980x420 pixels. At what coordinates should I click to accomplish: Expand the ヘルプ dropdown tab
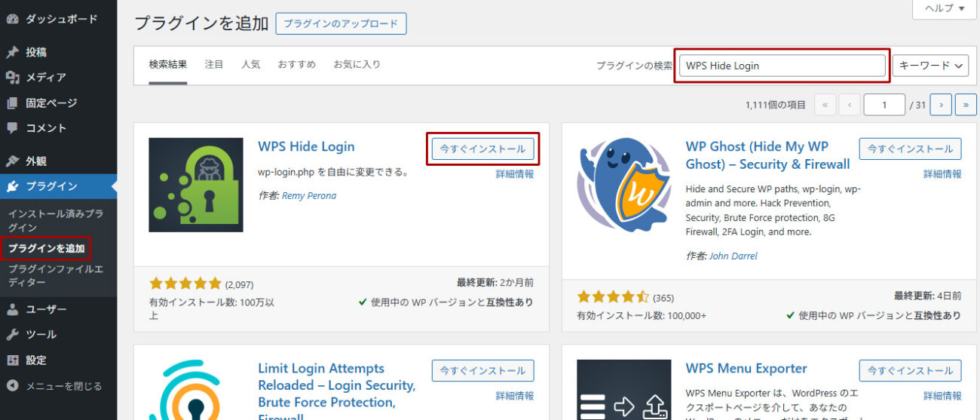click(944, 9)
